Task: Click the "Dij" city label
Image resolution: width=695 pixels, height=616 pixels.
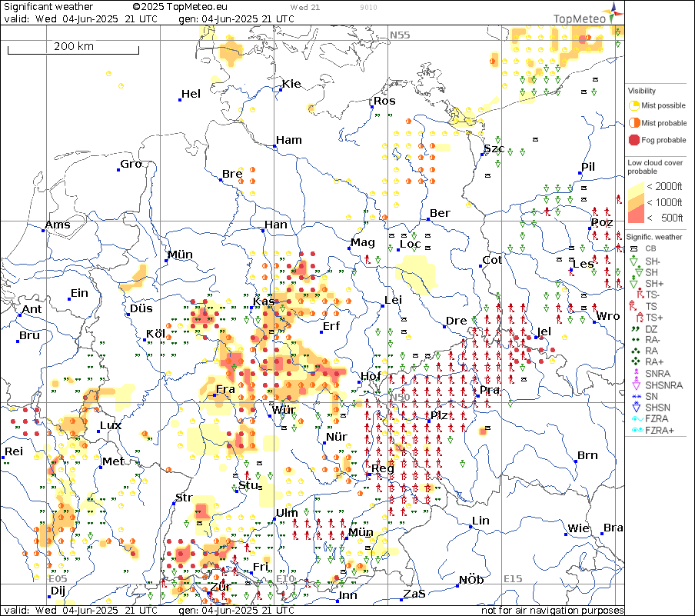Action: coord(58,591)
